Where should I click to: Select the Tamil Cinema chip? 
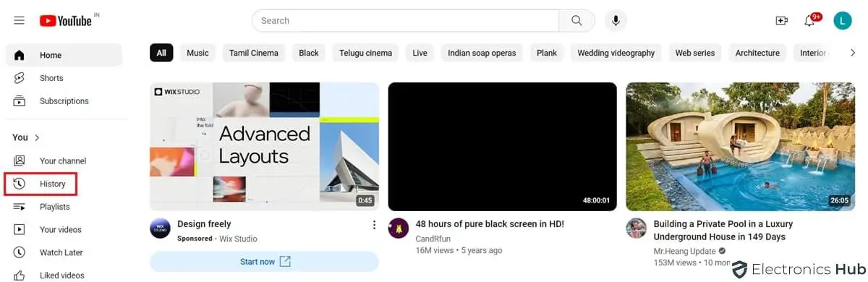point(254,53)
